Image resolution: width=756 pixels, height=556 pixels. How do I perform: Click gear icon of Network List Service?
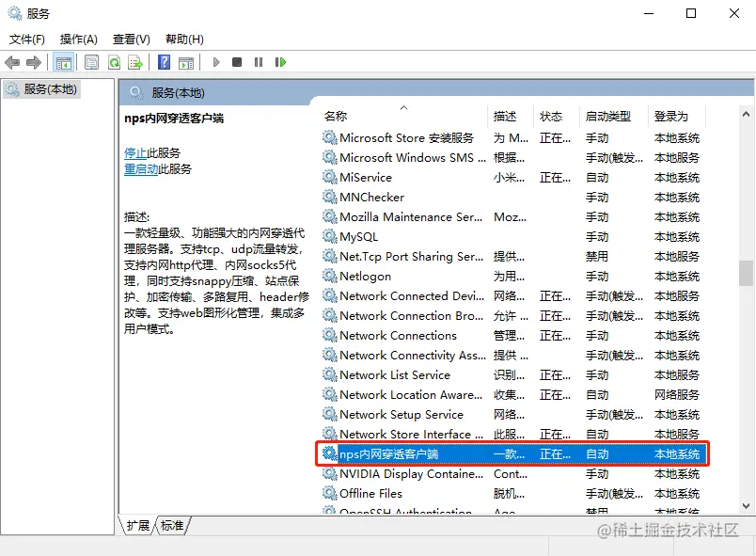(x=330, y=374)
